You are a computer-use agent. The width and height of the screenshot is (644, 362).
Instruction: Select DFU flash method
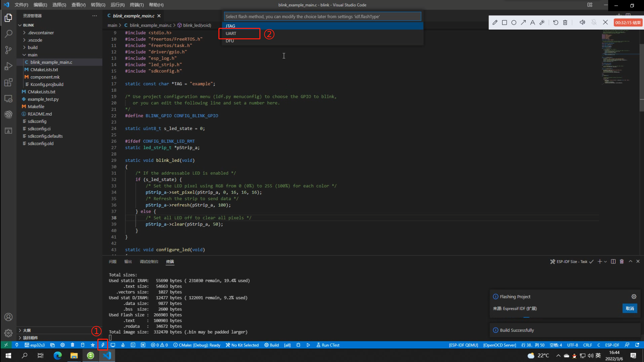click(323, 41)
